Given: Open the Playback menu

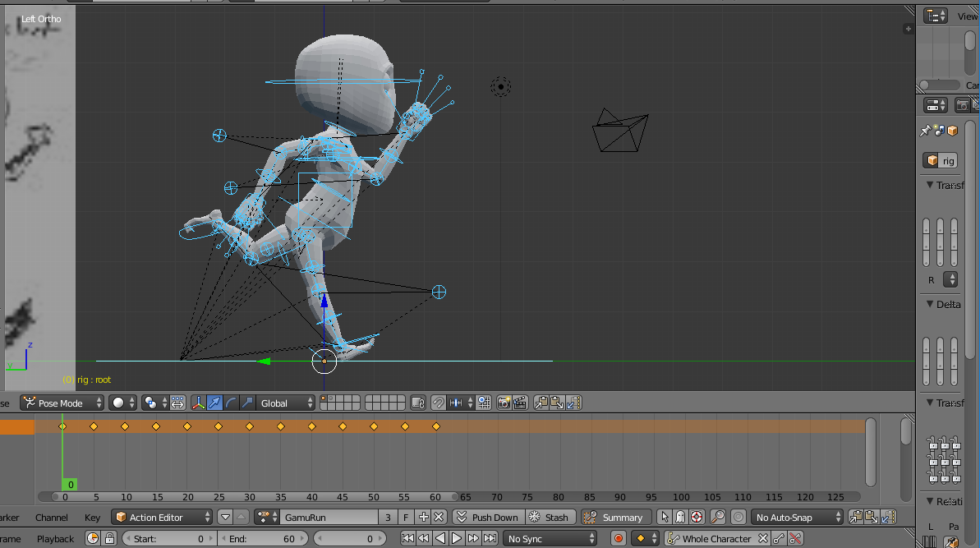Looking at the screenshot, I should 55,539.
